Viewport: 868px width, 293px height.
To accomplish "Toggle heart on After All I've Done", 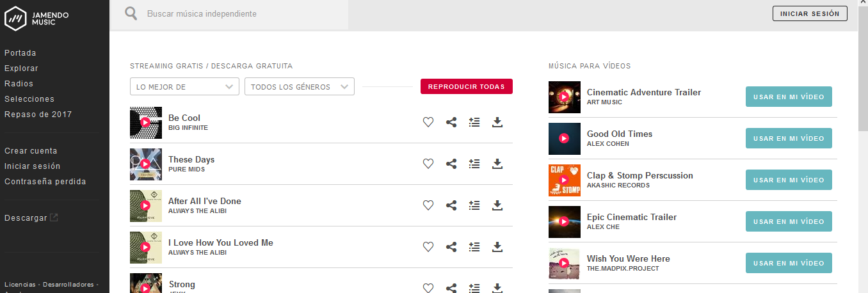I will (x=428, y=205).
